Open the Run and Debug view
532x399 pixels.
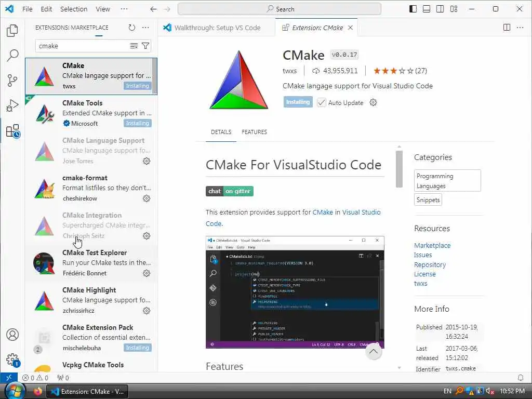tap(12, 105)
